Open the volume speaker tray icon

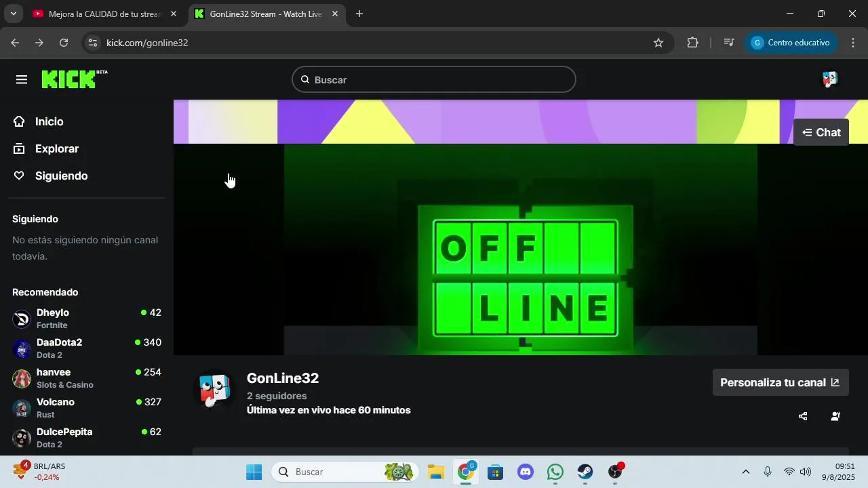coord(806,472)
